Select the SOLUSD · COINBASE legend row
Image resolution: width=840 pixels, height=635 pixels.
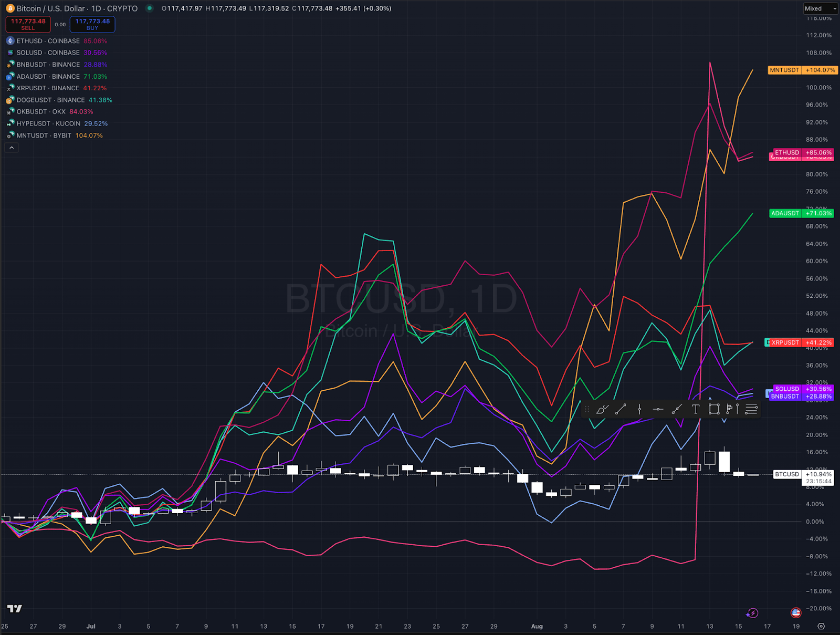[x=57, y=53]
